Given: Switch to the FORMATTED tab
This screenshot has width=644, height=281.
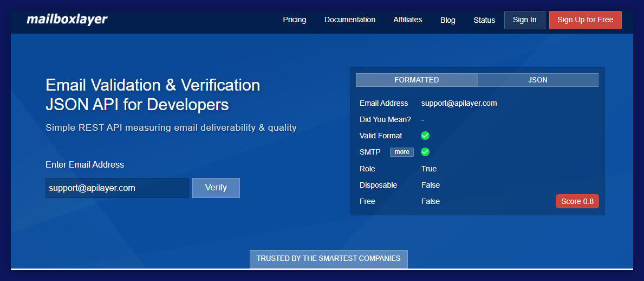Looking at the screenshot, I should [x=417, y=80].
